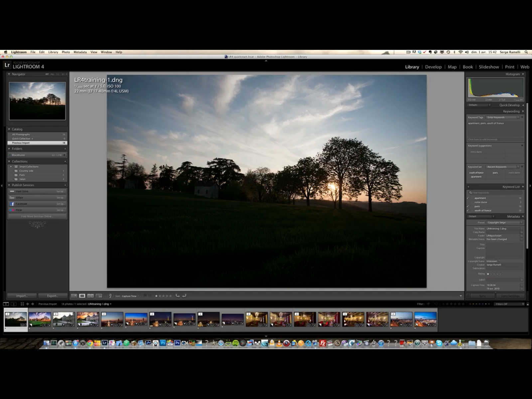Toggle the paris keyword checkmark
The height and width of the screenshot is (399, 532).
tap(468, 206)
